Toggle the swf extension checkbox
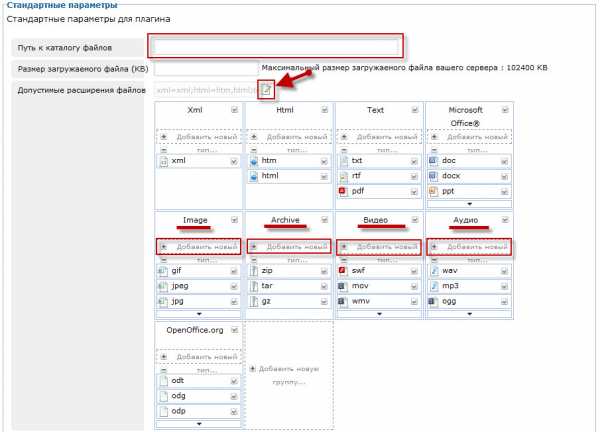The image size is (600, 432). [x=414, y=271]
